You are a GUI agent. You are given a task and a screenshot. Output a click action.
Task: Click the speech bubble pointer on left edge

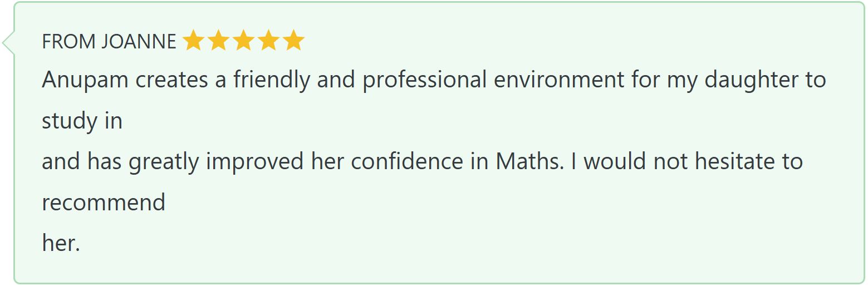coord(8,43)
